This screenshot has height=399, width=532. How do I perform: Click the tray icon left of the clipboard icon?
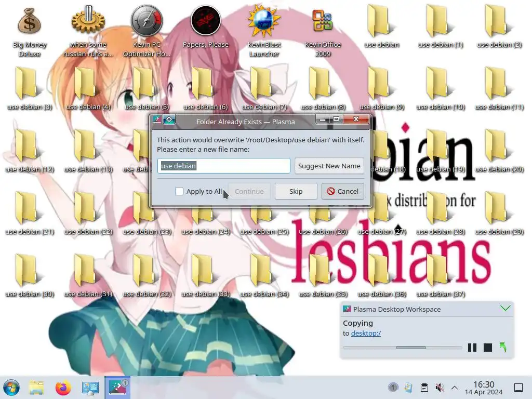coord(408,388)
